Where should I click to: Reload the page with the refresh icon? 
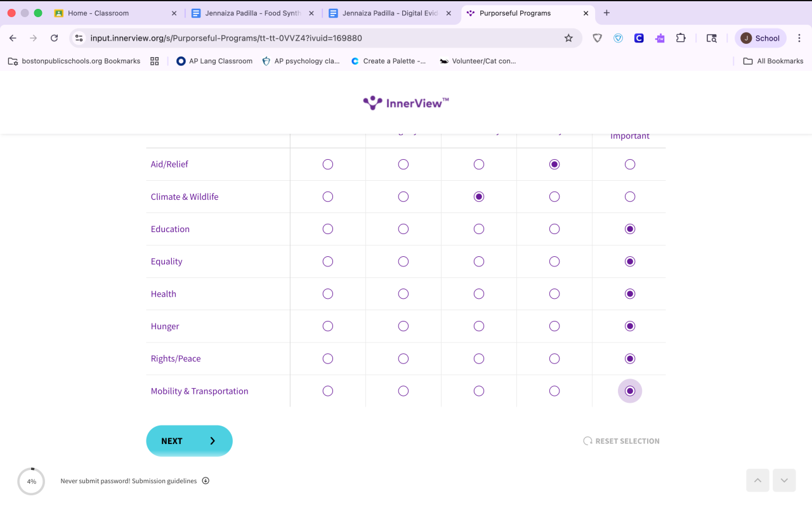pyautogui.click(x=55, y=38)
